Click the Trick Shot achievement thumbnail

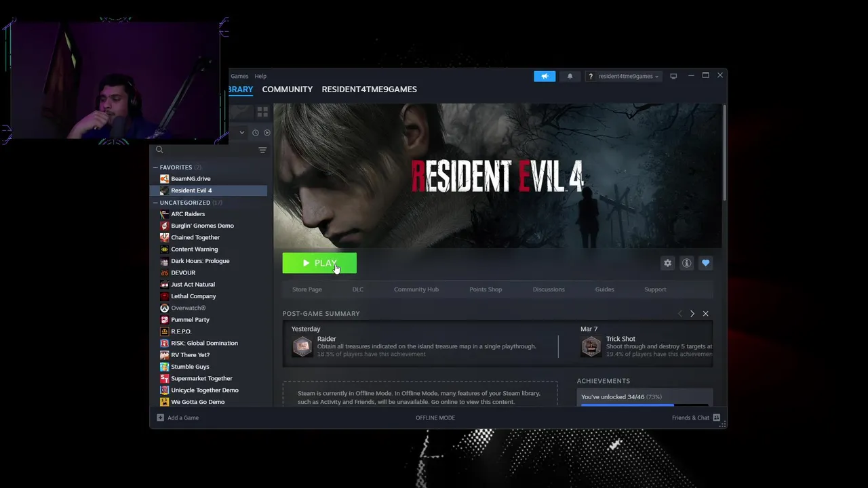pyautogui.click(x=591, y=346)
